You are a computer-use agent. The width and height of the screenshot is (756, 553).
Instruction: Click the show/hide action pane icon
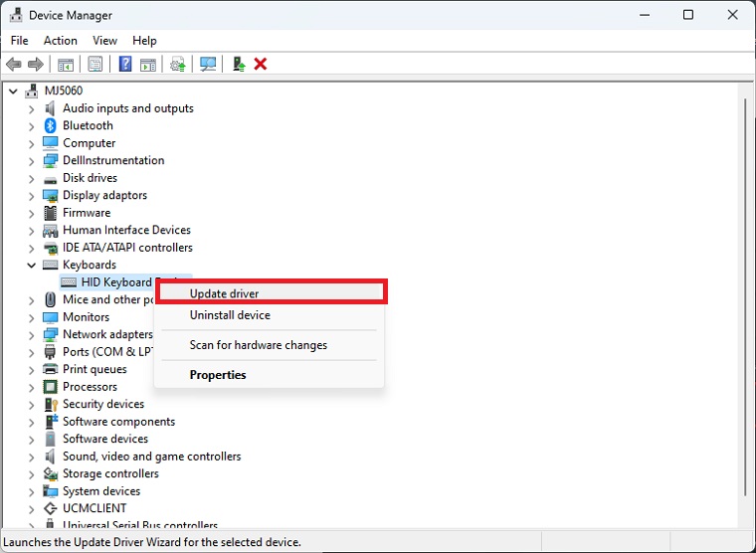147,64
